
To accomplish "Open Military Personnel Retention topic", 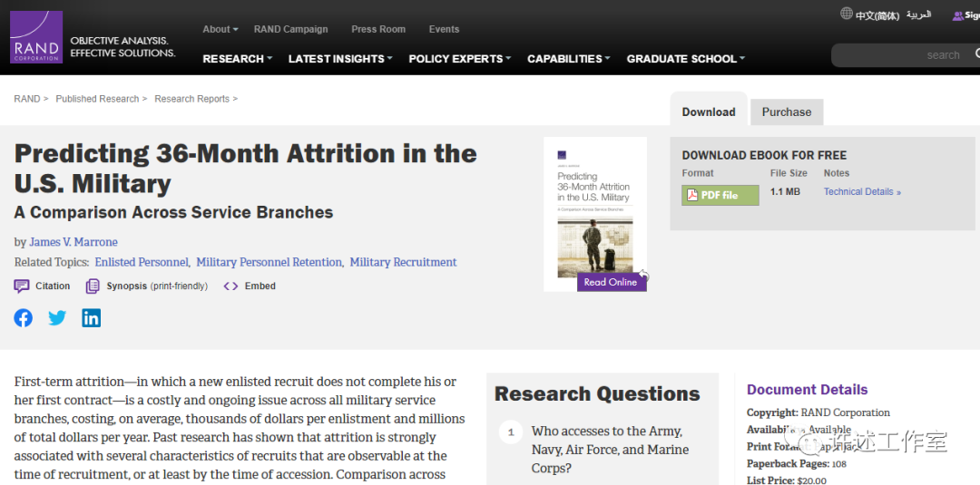I will click(269, 262).
